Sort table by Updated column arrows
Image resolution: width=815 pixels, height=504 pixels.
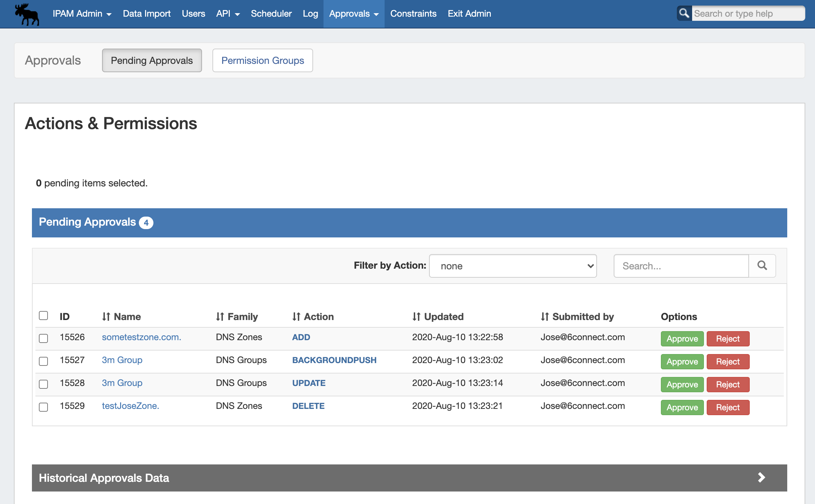[x=416, y=317]
